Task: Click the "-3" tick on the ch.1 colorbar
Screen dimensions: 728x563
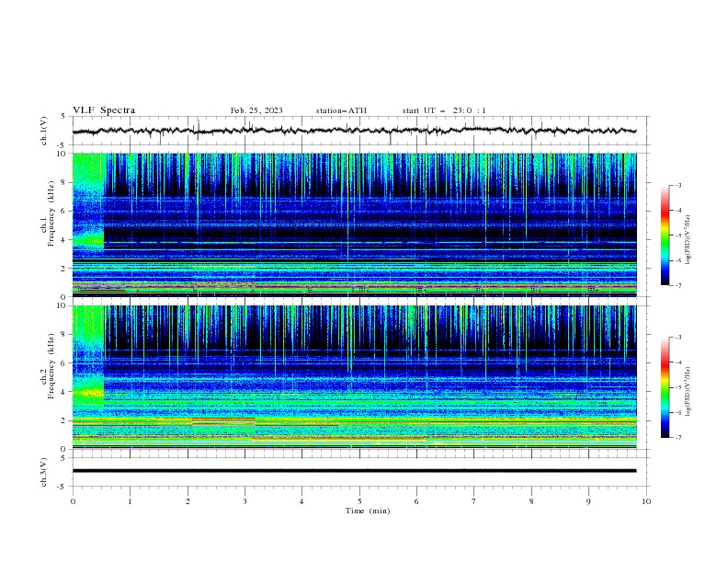Action: (677, 185)
